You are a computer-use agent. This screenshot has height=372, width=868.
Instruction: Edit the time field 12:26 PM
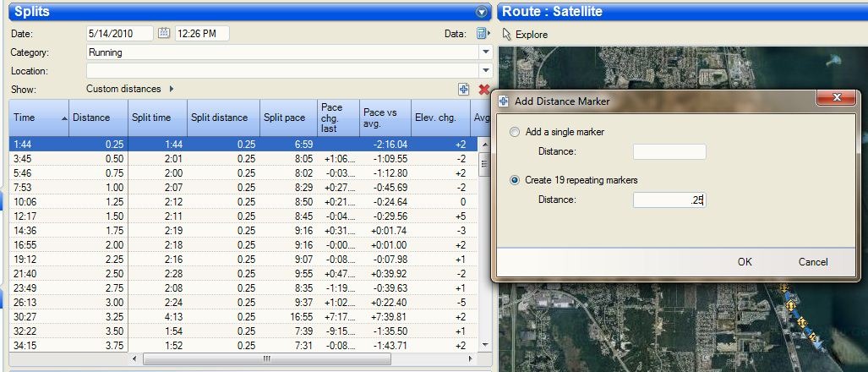pos(202,33)
